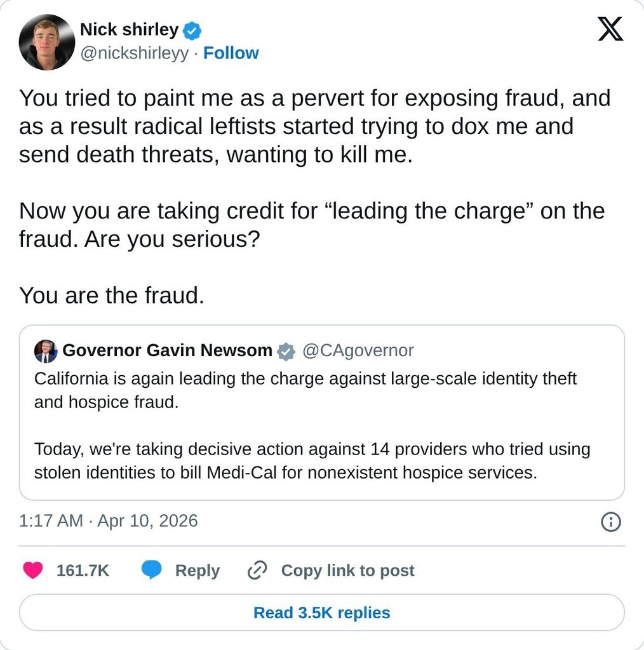Open Nick Shirley's profile picture
This screenshot has height=650, width=644.
coord(46,42)
